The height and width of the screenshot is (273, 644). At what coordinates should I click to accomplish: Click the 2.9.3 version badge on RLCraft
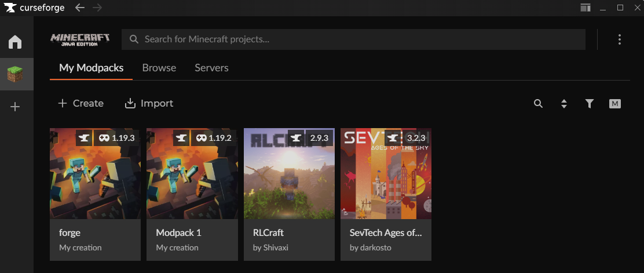click(x=319, y=138)
